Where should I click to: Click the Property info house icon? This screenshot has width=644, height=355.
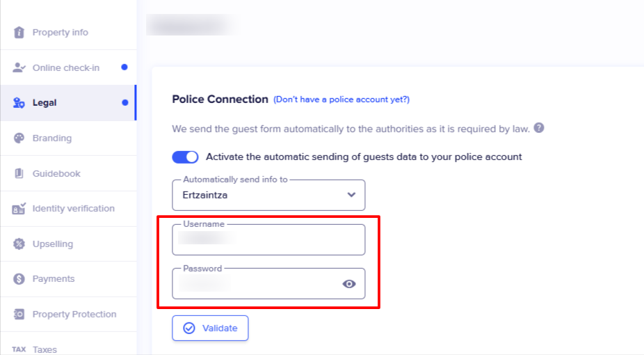19,32
